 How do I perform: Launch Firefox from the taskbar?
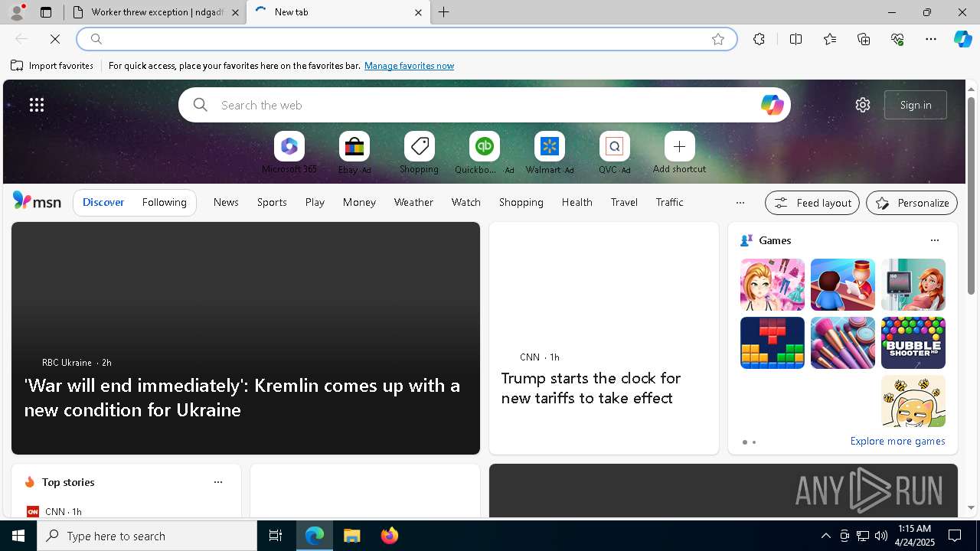(390, 536)
